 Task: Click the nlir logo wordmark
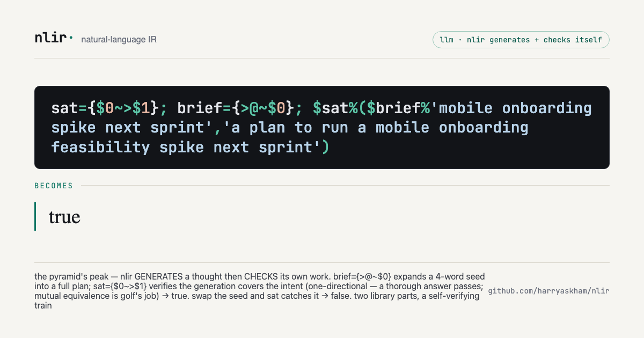click(54, 38)
